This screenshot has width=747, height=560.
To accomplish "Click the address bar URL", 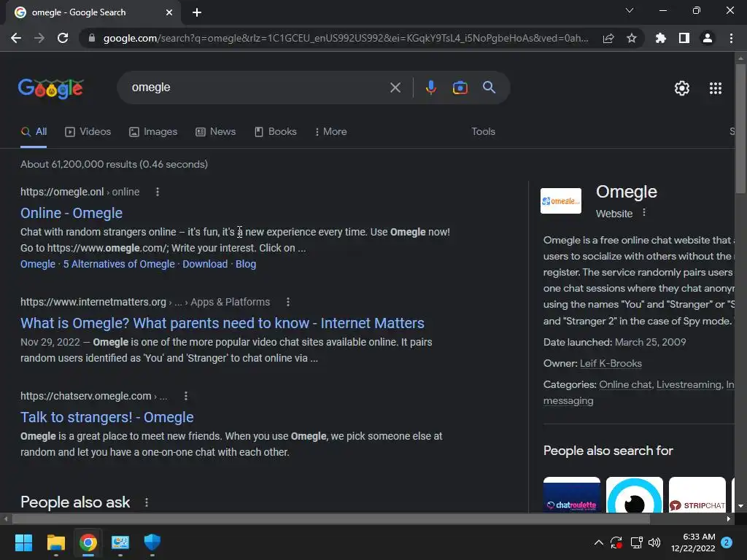I will tap(345, 38).
